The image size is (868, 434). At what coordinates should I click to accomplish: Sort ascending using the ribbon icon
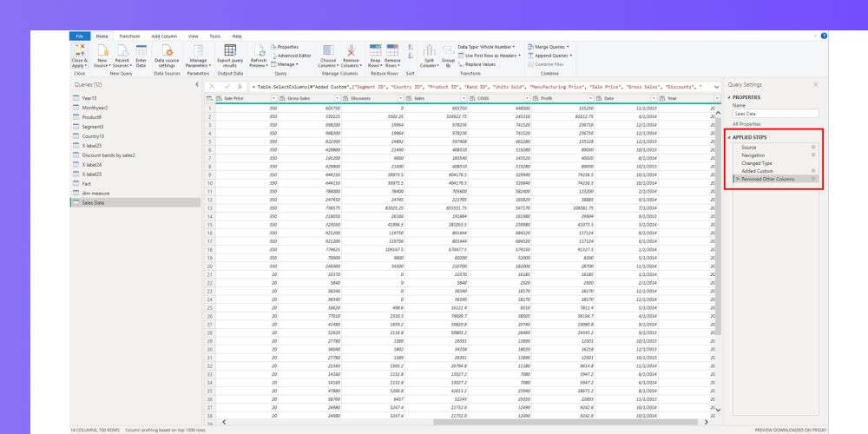click(x=411, y=48)
